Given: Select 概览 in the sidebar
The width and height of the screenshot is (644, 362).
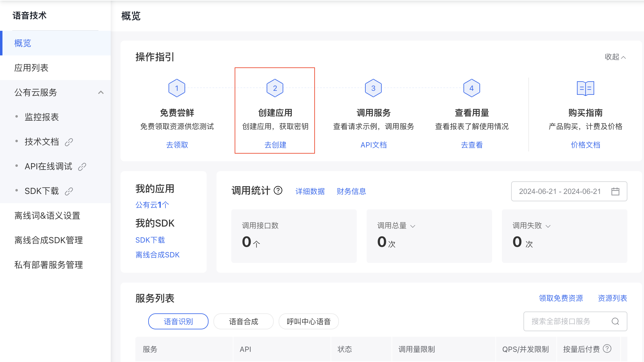Looking at the screenshot, I should point(55,43).
